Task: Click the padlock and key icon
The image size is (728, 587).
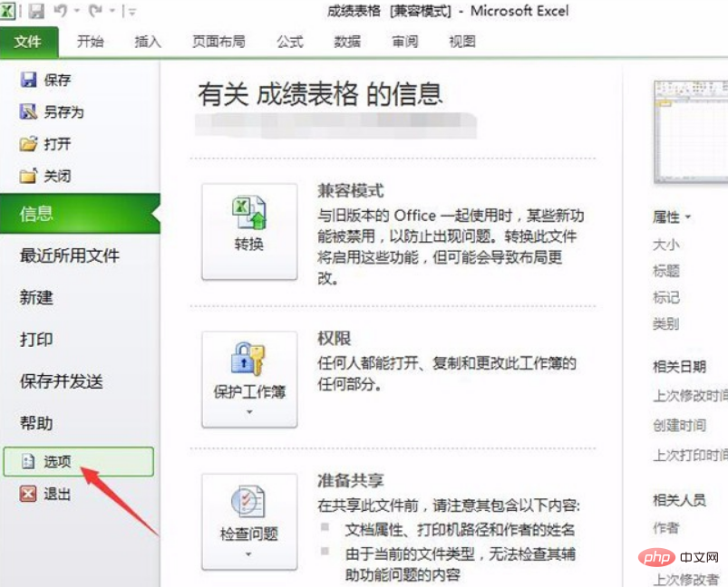Action: pos(248,359)
